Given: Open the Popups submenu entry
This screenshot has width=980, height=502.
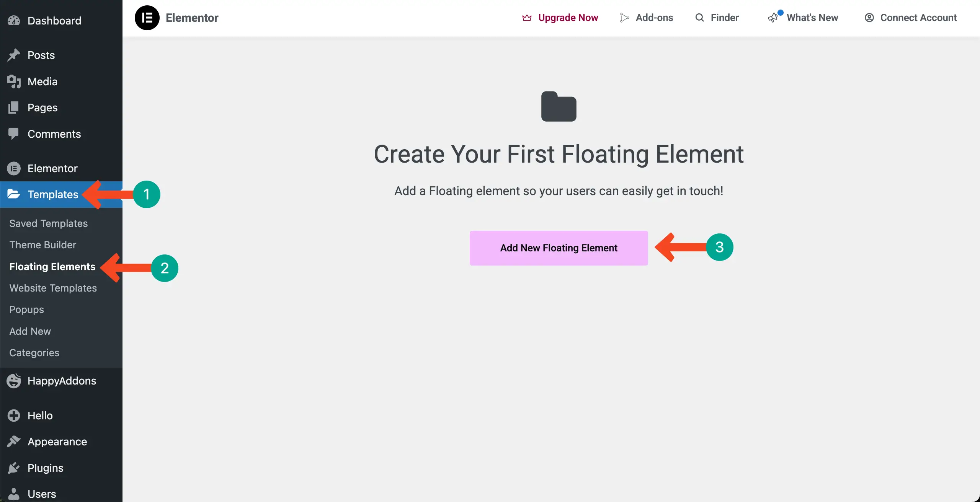Looking at the screenshot, I should (27, 310).
